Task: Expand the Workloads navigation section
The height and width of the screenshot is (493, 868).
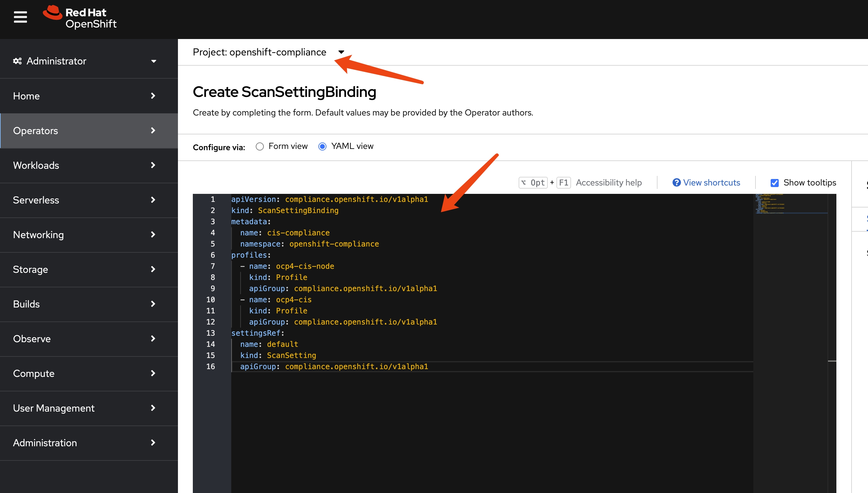Action: click(36, 166)
